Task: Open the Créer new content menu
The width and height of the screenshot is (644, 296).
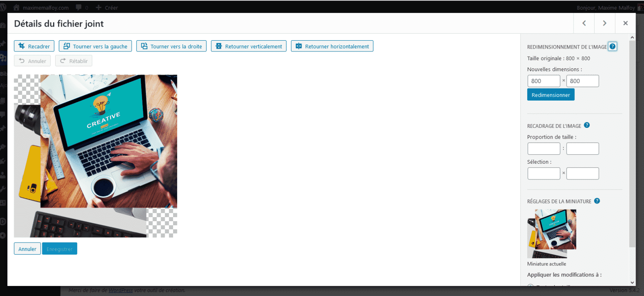Action: [x=107, y=7]
